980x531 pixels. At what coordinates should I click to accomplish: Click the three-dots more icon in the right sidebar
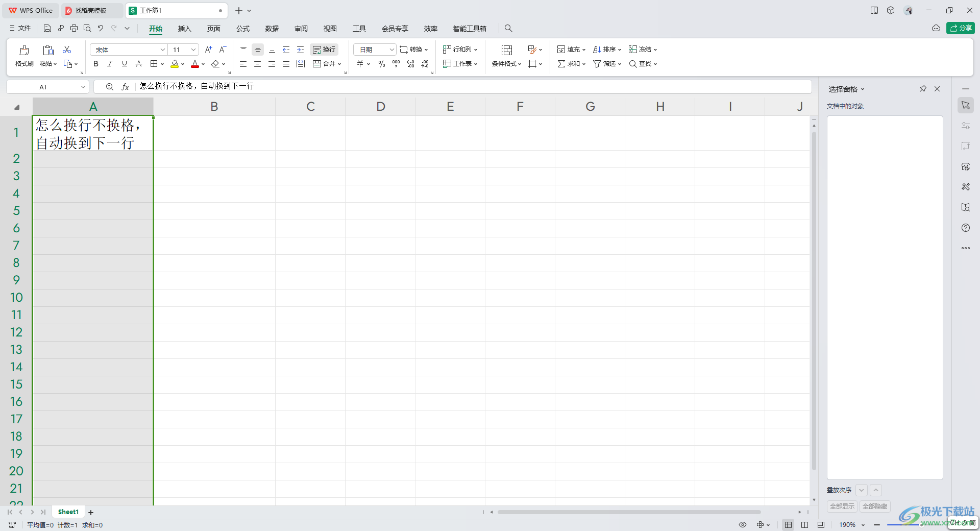[966, 248]
